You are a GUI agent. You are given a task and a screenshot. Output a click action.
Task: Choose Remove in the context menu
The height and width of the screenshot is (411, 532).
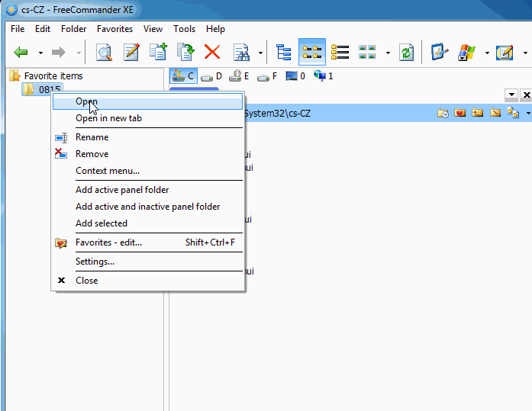148,154
